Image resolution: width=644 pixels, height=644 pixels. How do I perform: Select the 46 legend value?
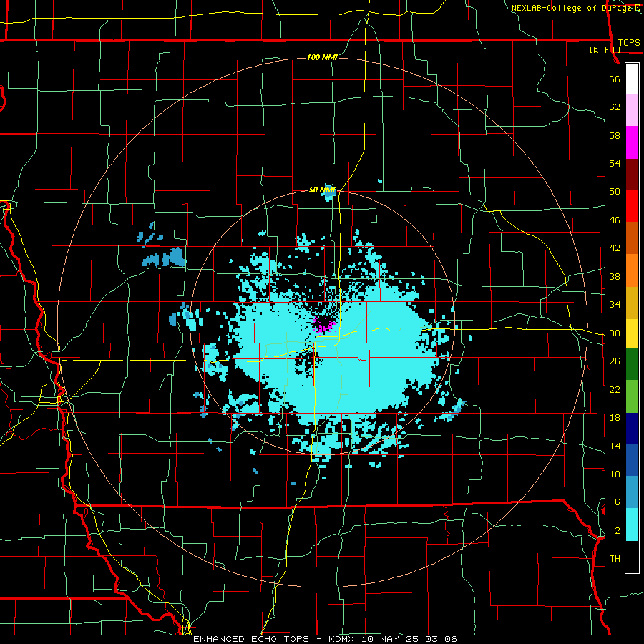[x=615, y=220]
